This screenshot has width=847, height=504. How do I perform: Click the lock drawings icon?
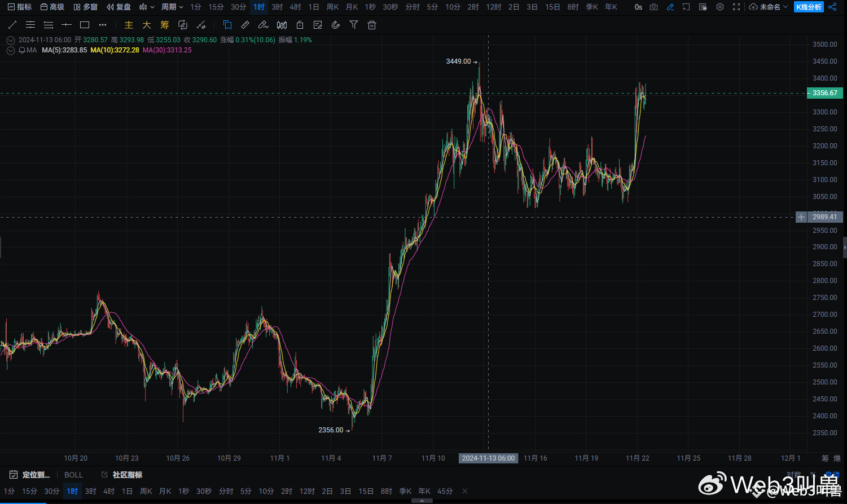click(x=300, y=25)
